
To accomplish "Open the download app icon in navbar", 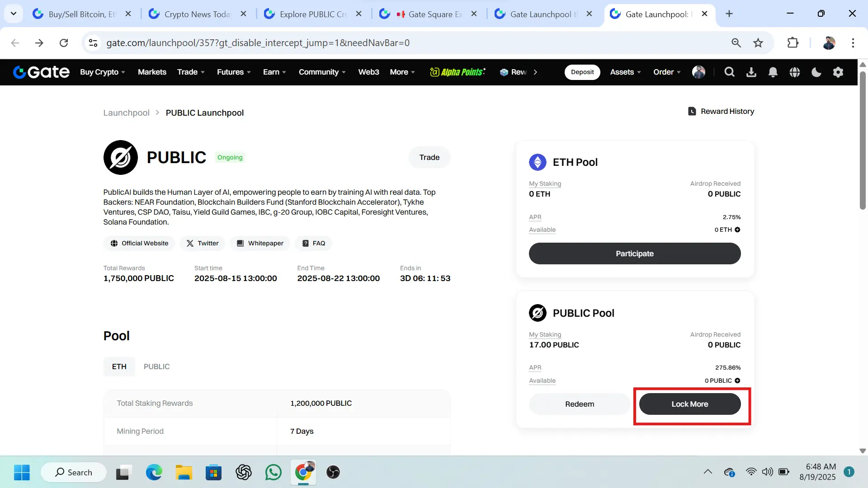I will coord(751,72).
